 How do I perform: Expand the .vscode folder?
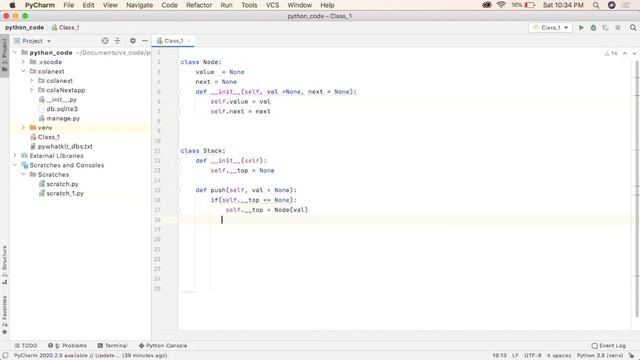pos(23,62)
